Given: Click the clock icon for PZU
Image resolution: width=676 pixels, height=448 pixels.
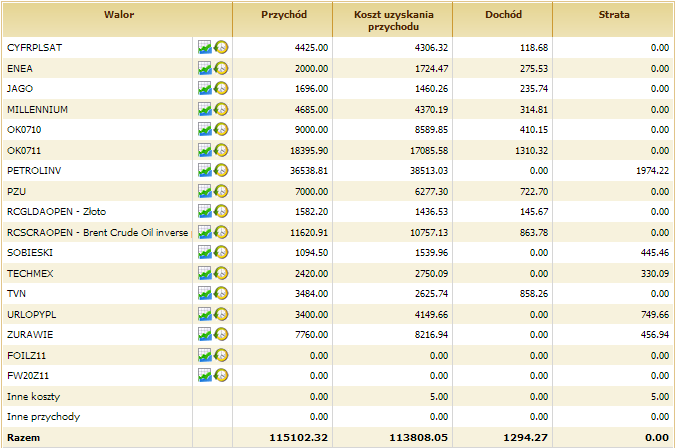Looking at the screenshot, I should tap(221, 191).
